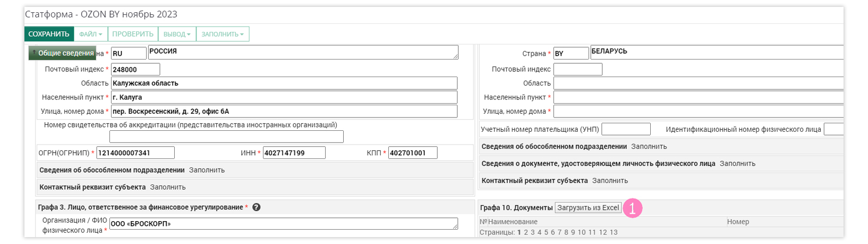Go to documents page 7
868x244 pixels.
click(559, 232)
